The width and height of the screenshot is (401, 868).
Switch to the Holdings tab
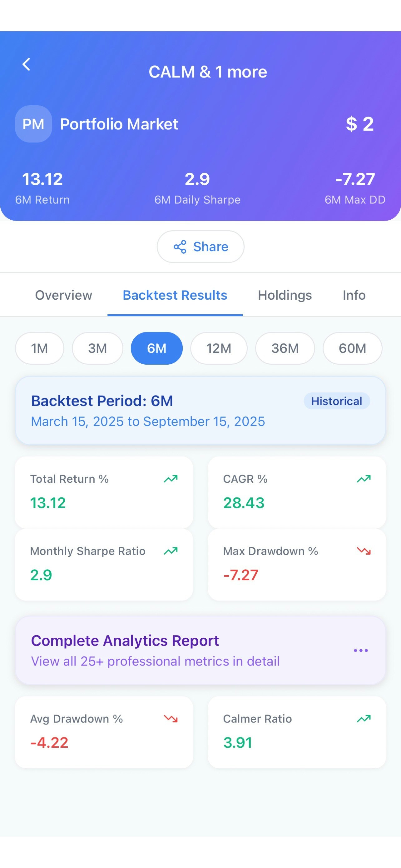coord(285,295)
